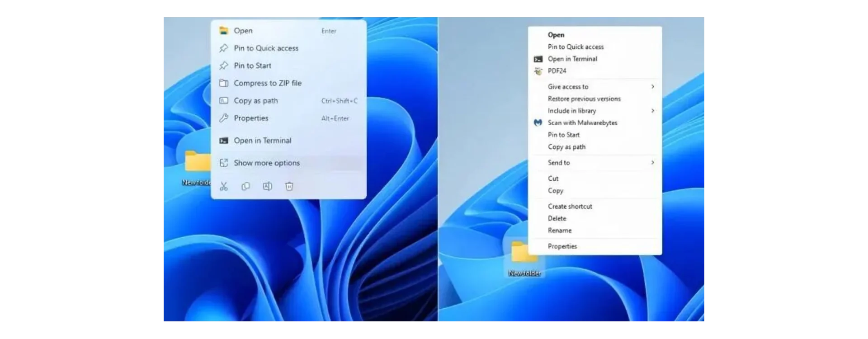The height and width of the screenshot is (339, 868).
Task: Click the pin icon beside Pin to Start
Action: point(224,66)
